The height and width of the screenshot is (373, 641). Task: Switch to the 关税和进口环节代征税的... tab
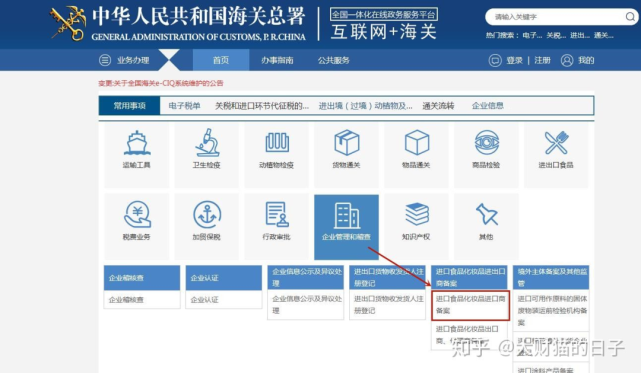point(262,106)
